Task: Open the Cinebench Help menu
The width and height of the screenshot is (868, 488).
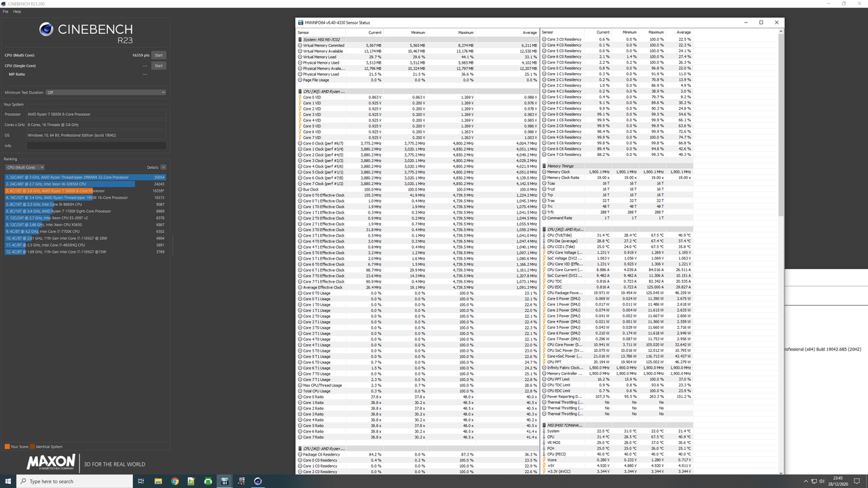Action: point(17,12)
